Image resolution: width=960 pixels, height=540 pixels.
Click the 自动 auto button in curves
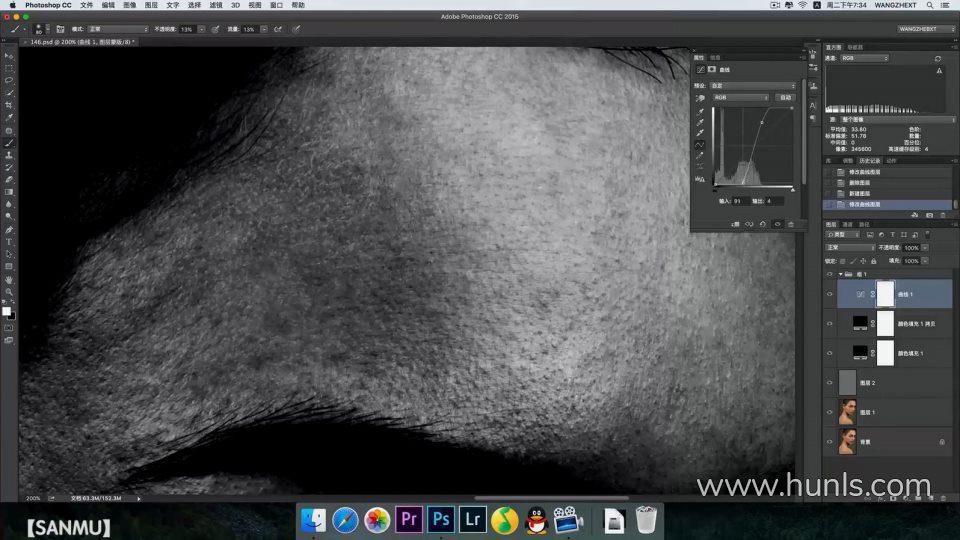pos(785,98)
